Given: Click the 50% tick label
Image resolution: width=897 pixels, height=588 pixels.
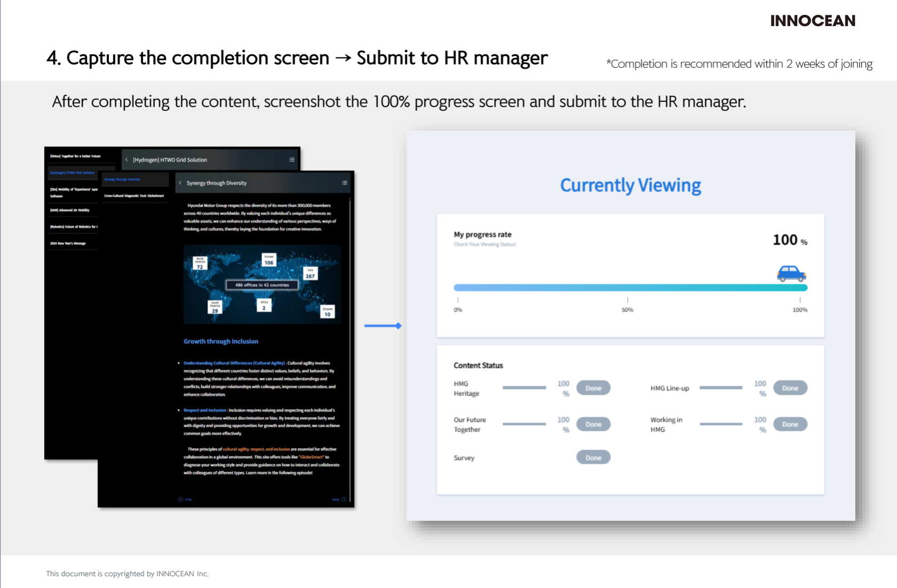Looking at the screenshot, I should (x=627, y=310).
